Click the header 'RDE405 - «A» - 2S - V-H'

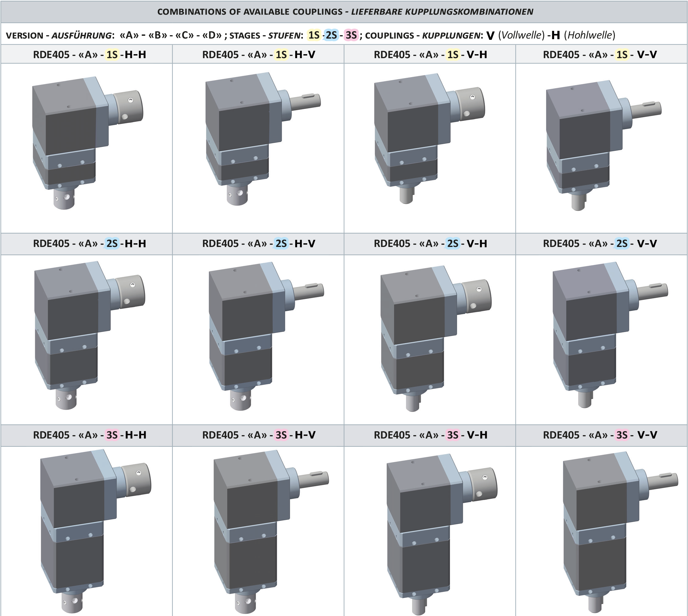point(430,243)
